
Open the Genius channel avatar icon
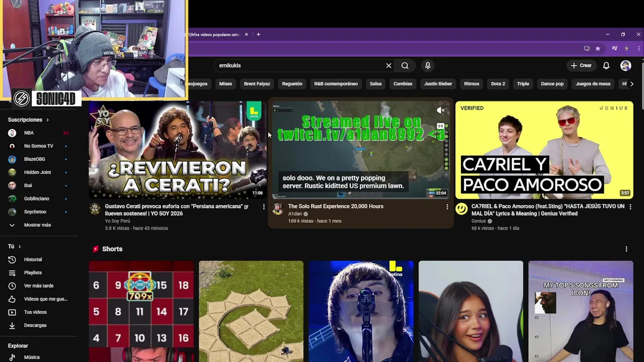(461, 209)
